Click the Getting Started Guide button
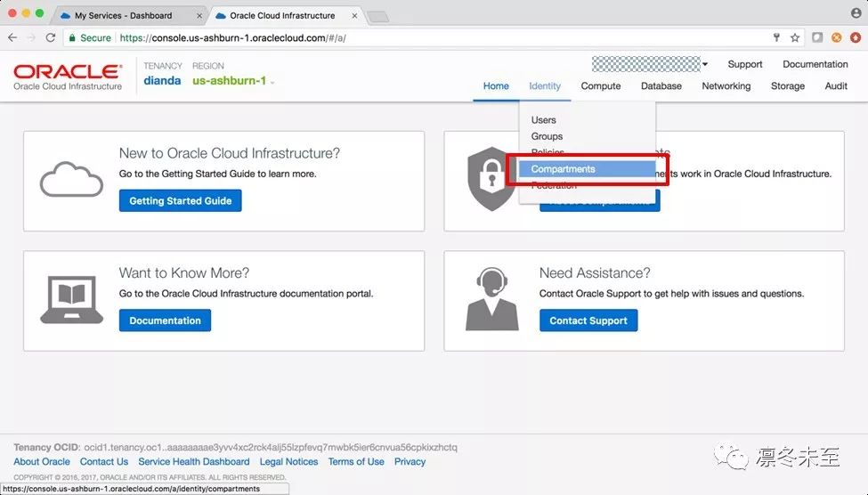The width and height of the screenshot is (868, 495). (181, 200)
